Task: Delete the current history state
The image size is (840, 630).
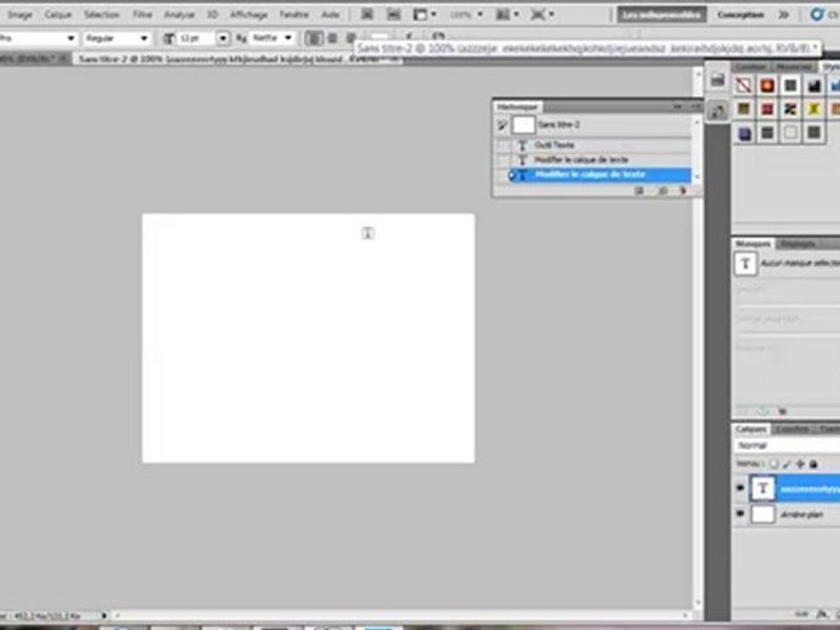Action: pos(683,191)
